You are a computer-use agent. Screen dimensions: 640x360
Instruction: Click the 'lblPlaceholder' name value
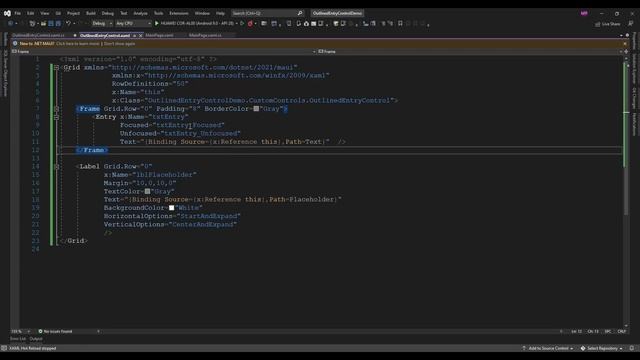click(x=164, y=175)
